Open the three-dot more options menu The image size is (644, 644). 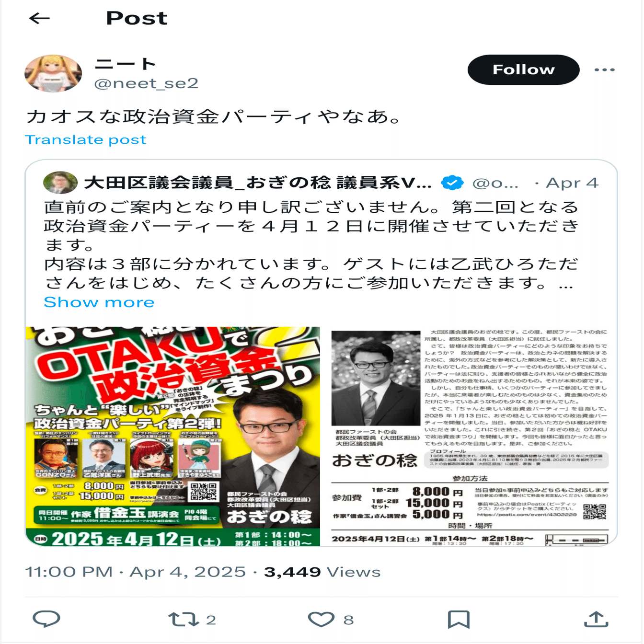[604, 70]
